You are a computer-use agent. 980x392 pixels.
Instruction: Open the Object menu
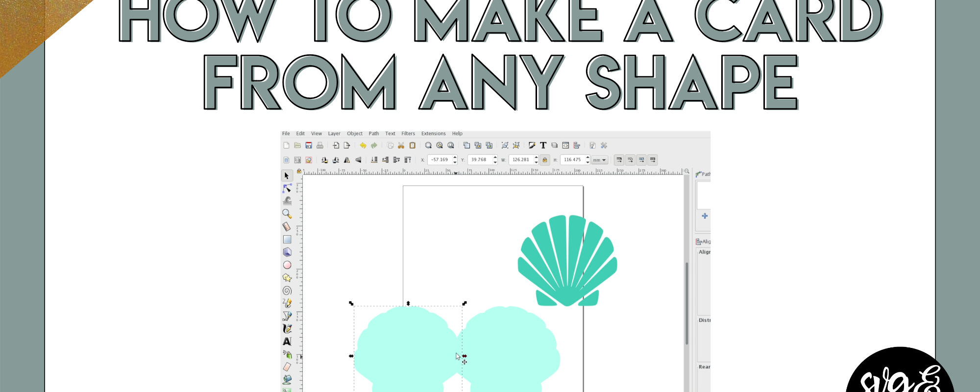pyautogui.click(x=355, y=133)
